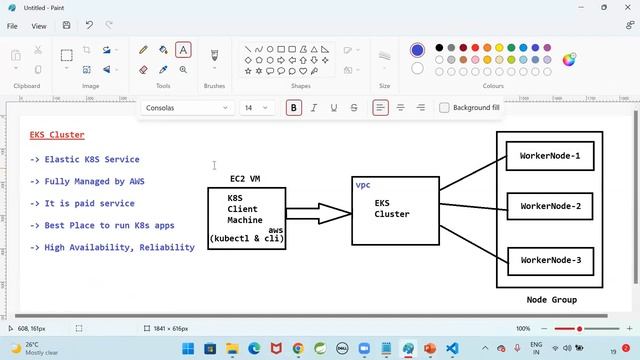Open File Explorer from taskbar
This screenshot has width=640, height=360.
(232, 349)
